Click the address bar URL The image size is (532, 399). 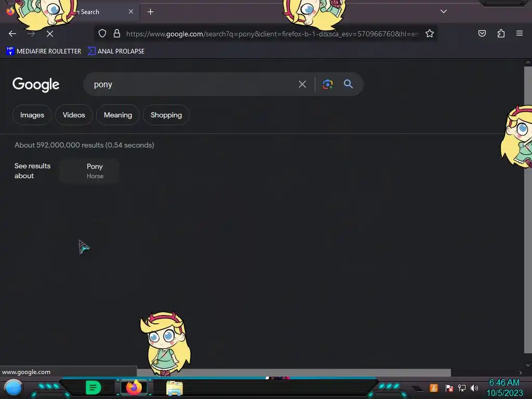[x=272, y=34]
